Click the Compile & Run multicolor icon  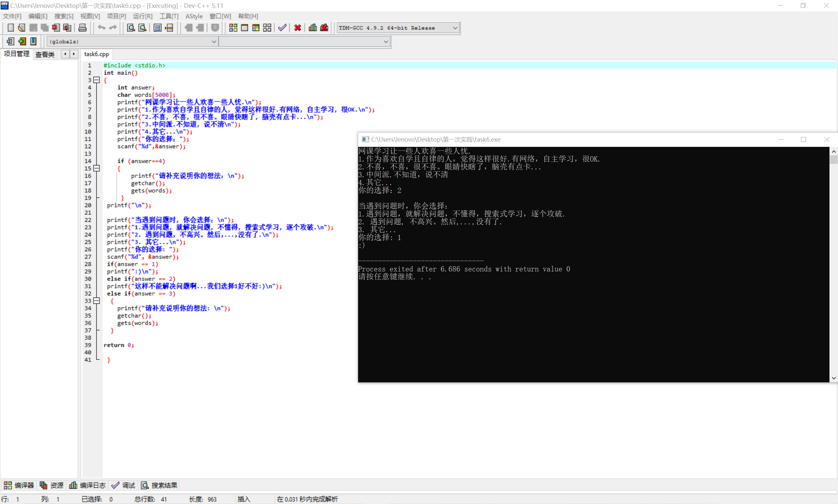tap(256, 28)
